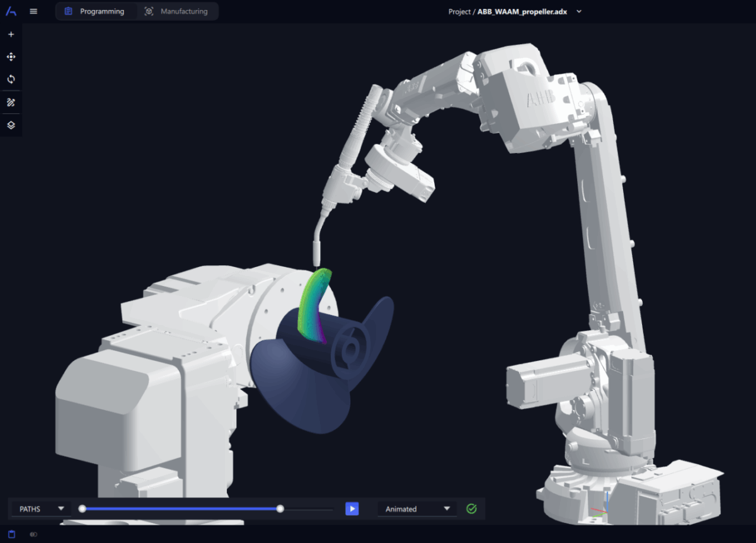Open the ABB_WAAM_propeller.adx project dropdown
The image size is (756, 543).
(x=578, y=11)
